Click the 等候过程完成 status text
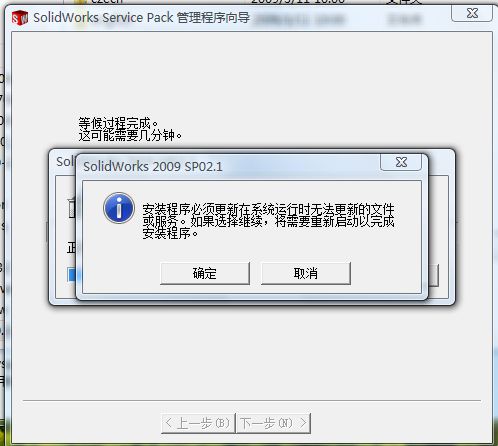This screenshot has width=498, height=446. click(x=118, y=123)
